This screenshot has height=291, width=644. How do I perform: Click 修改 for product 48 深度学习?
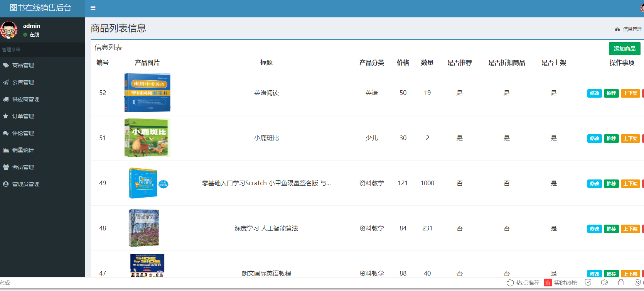(594, 229)
